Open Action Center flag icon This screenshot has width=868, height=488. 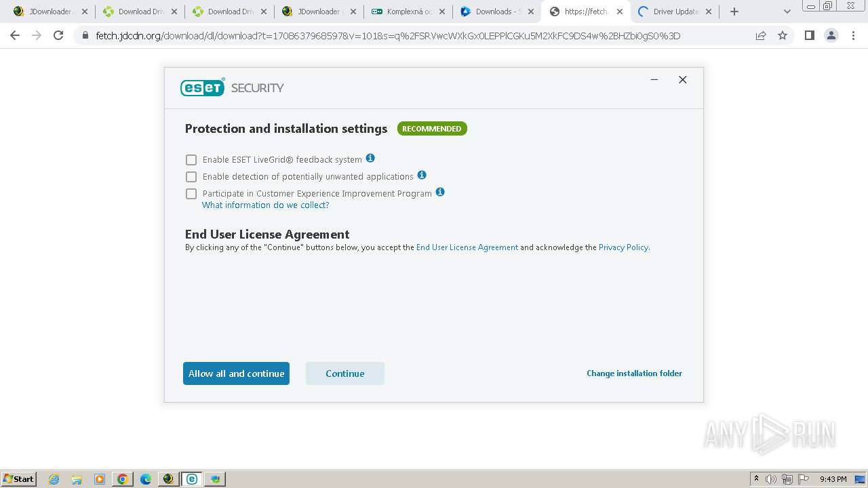click(804, 479)
